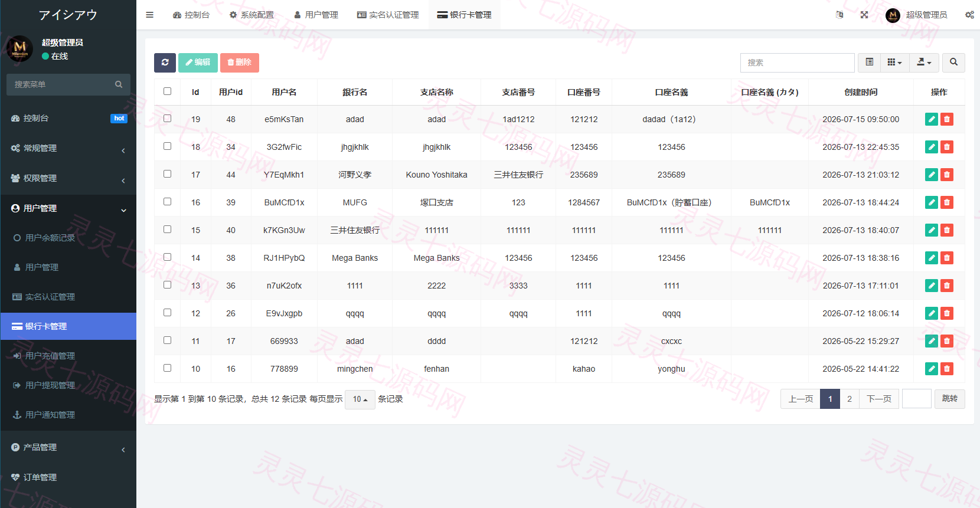Click the page number jump input box
This screenshot has width=980, height=508.
pyautogui.click(x=917, y=399)
